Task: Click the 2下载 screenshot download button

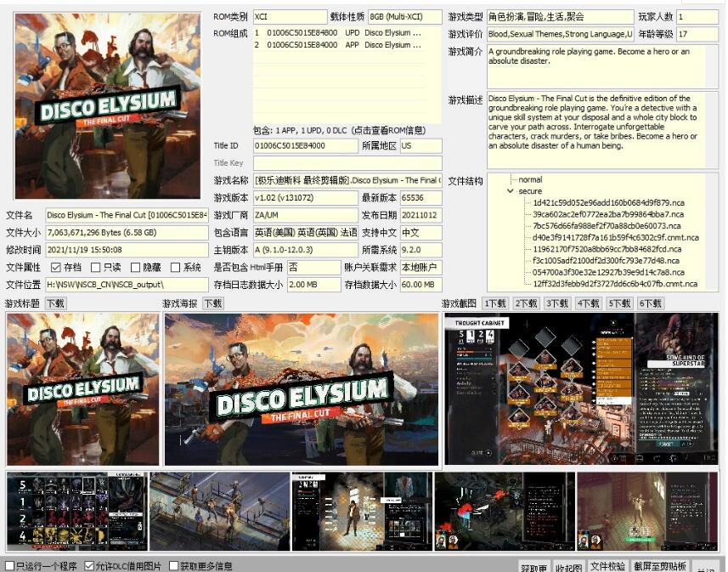Action: point(526,303)
